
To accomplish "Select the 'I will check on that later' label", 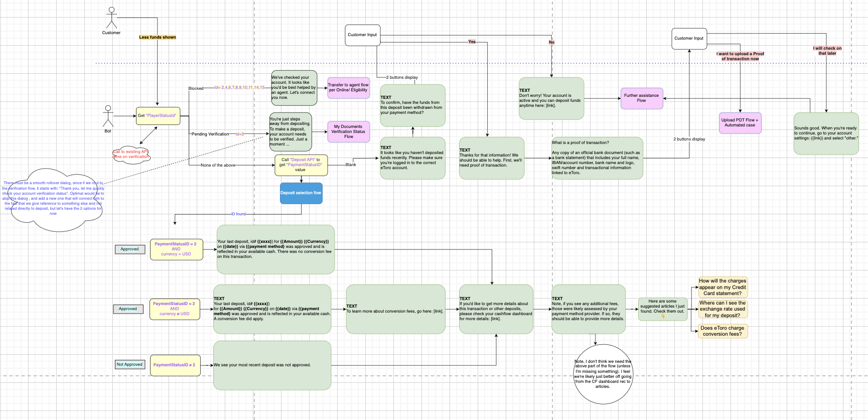I will [827, 51].
